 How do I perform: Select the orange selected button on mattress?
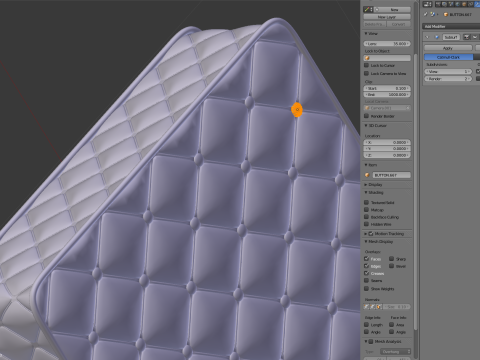(x=297, y=110)
